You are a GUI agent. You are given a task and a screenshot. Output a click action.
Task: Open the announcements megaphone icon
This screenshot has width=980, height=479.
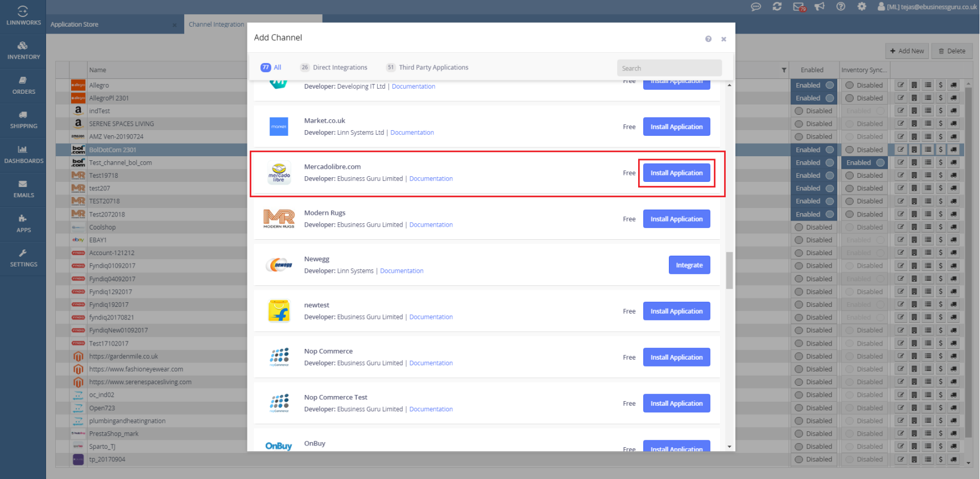coord(820,7)
